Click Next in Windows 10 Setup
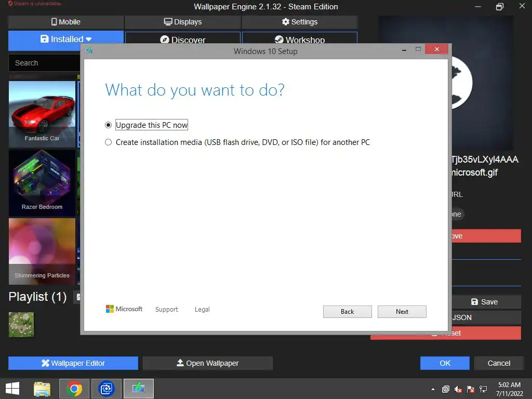 coord(402,312)
